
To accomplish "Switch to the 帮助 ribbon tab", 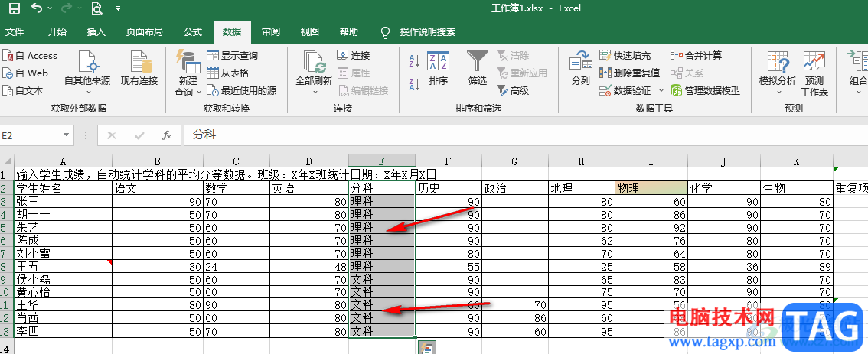I will tap(349, 32).
